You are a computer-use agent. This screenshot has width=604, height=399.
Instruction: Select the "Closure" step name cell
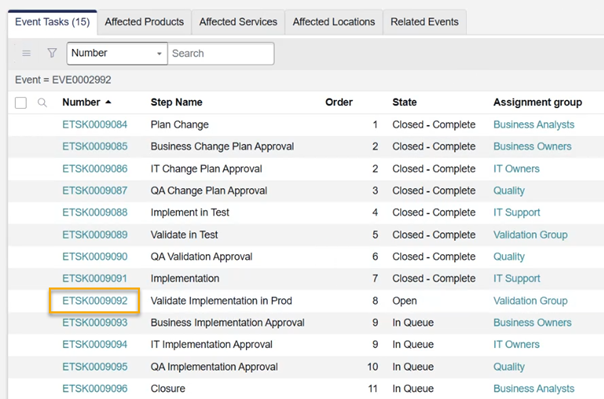[168, 389]
